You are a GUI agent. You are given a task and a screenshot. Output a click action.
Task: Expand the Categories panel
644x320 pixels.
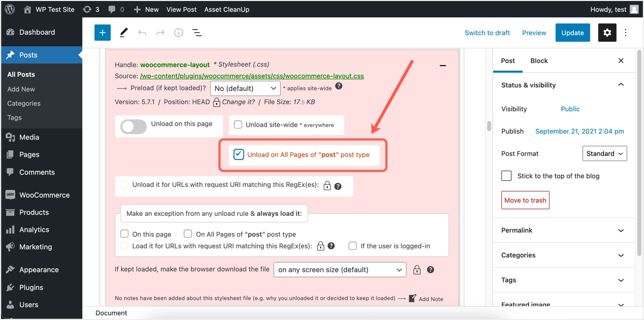[x=564, y=255]
